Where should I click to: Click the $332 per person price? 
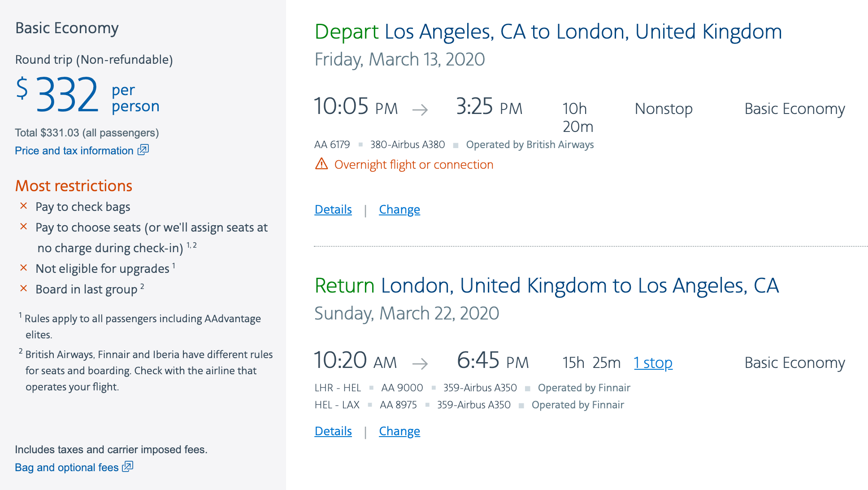[67, 95]
